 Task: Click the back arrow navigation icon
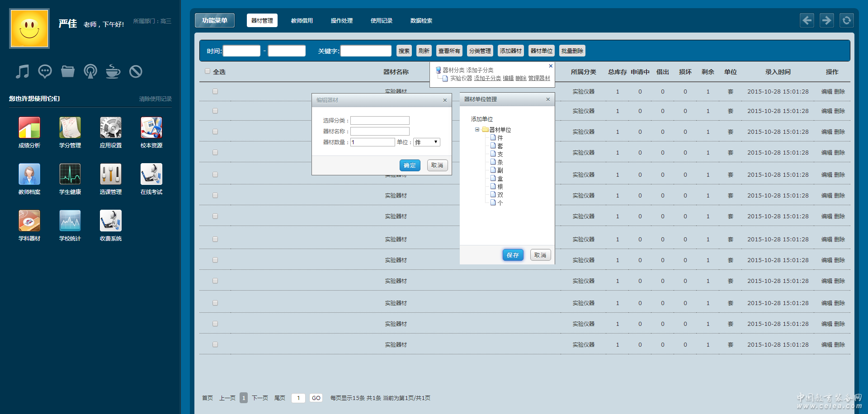coord(807,20)
